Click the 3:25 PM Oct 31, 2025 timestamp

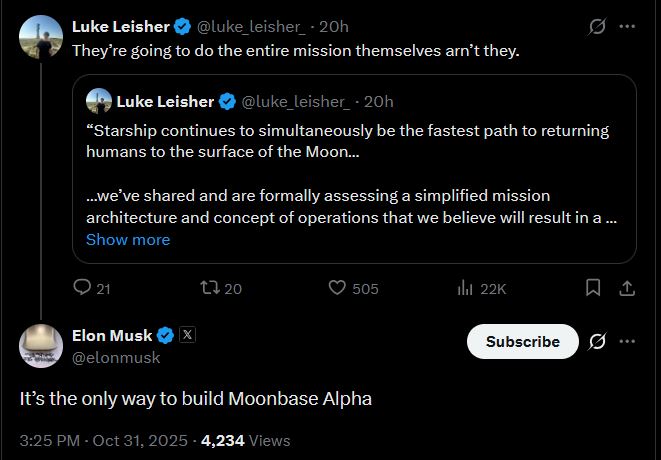point(103,441)
